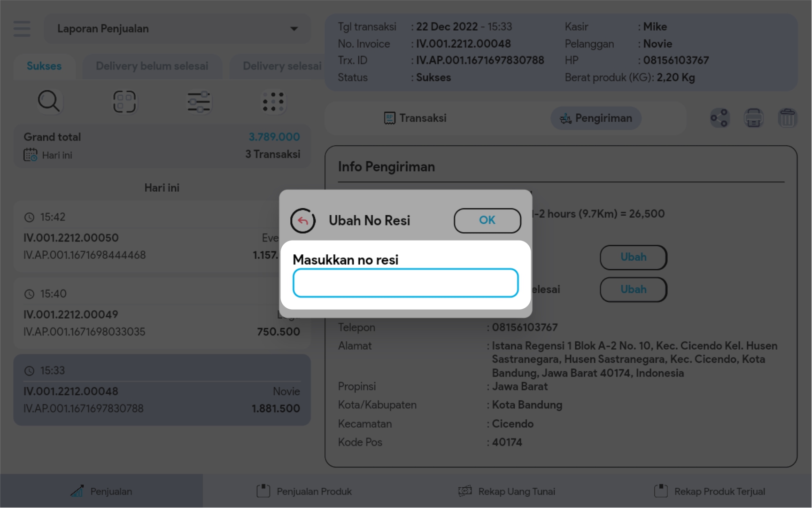Select the Delivery selesai tab
This screenshot has width=812, height=508.
point(281,66)
